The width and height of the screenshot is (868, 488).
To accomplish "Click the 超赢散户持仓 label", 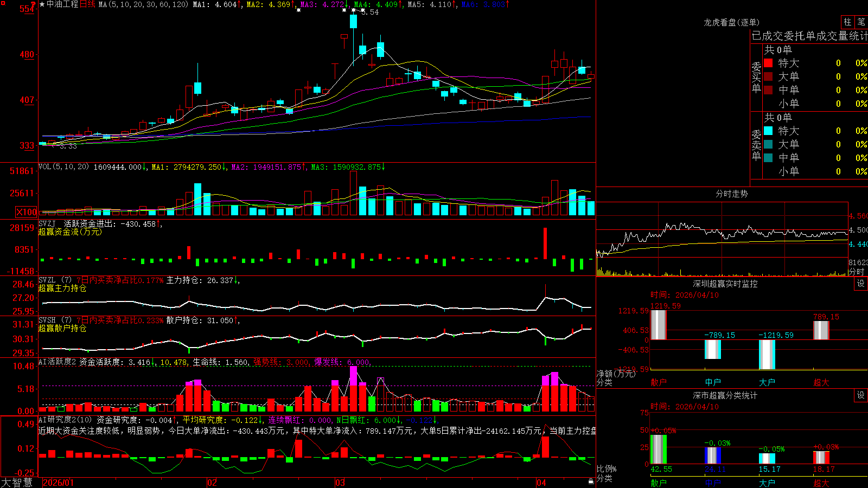I will 62,329.
